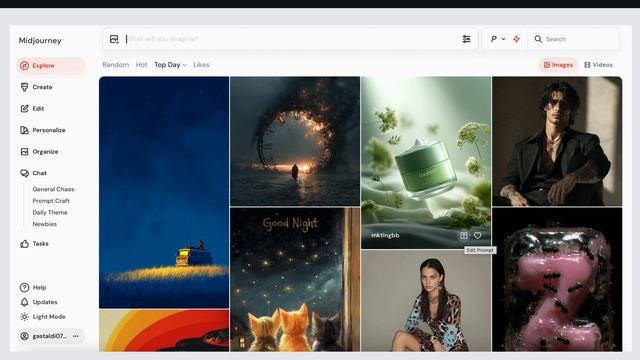Open the Good Night kittens image
The image size is (640, 360).
coord(295,279)
